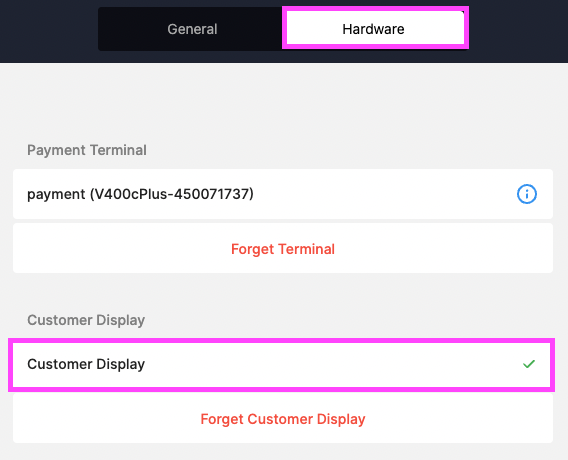Tap the blue circled 'i' icon
568x460 pixels.
click(x=526, y=194)
